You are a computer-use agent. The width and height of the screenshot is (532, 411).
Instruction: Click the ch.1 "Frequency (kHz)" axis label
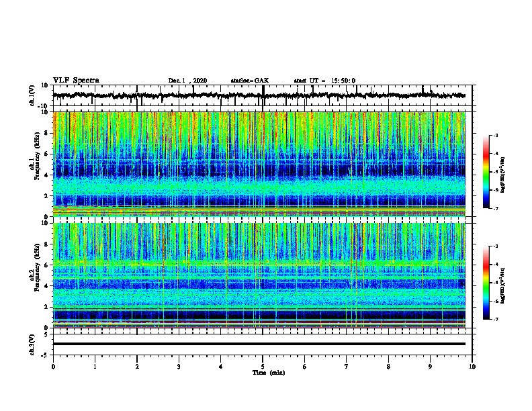tap(37, 156)
